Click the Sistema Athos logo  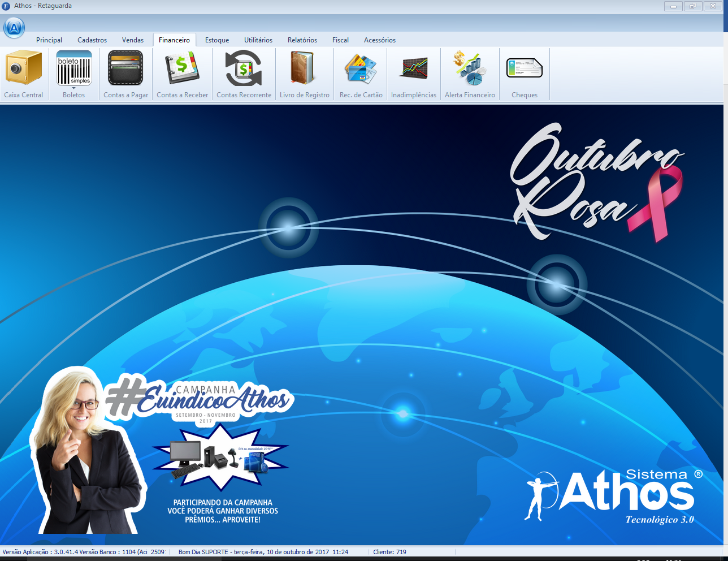point(614,497)
